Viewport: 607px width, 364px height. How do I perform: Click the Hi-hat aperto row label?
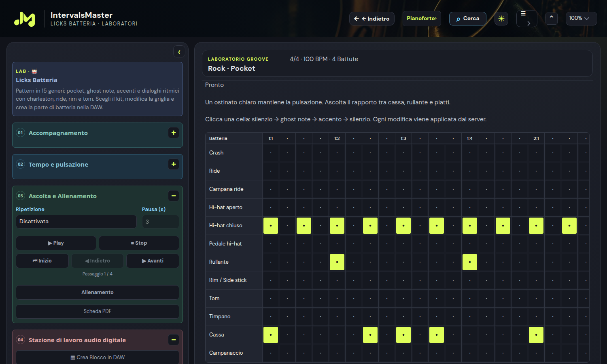226,207
